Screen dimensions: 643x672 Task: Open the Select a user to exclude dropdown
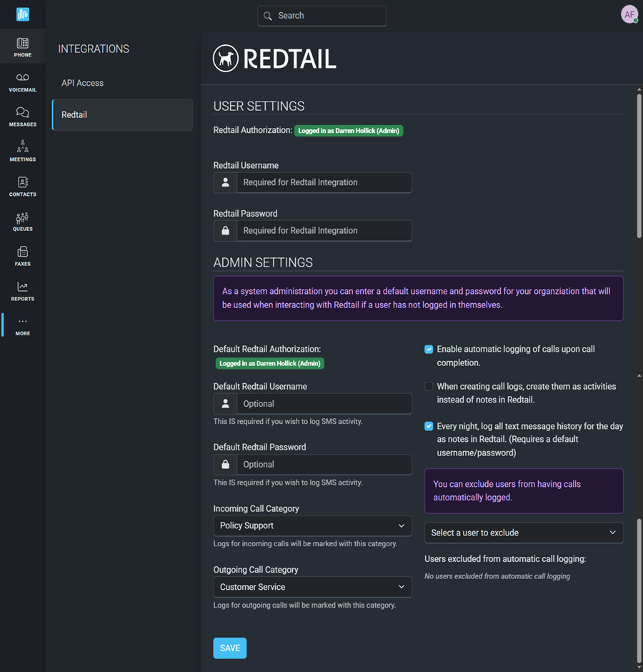click(x=523, y=533)
